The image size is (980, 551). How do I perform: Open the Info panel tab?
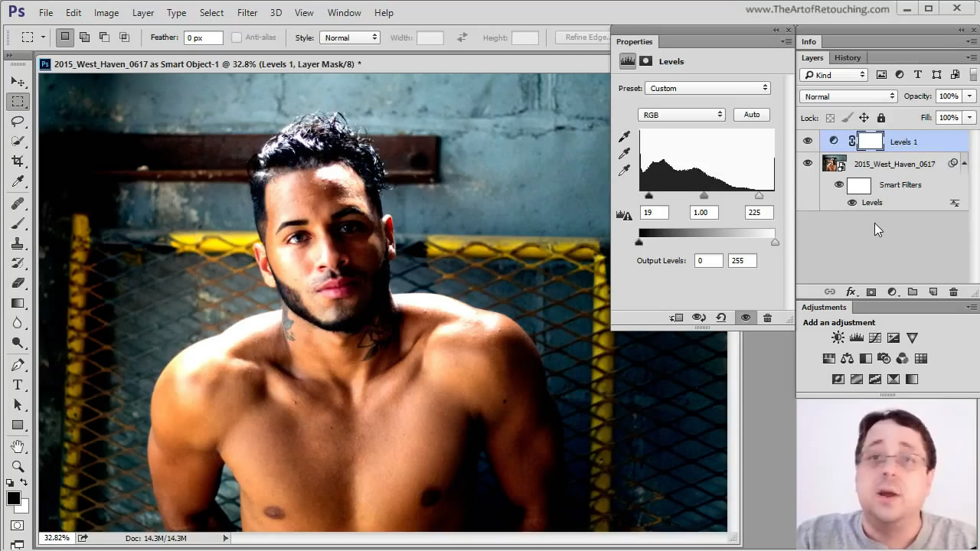click(x=809, y=41)
